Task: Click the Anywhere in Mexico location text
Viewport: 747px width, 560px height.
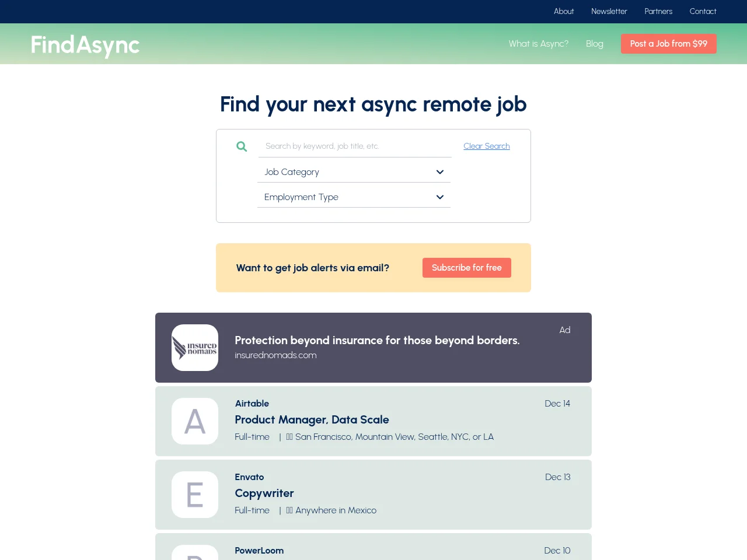Action: [x=336, y=510]
